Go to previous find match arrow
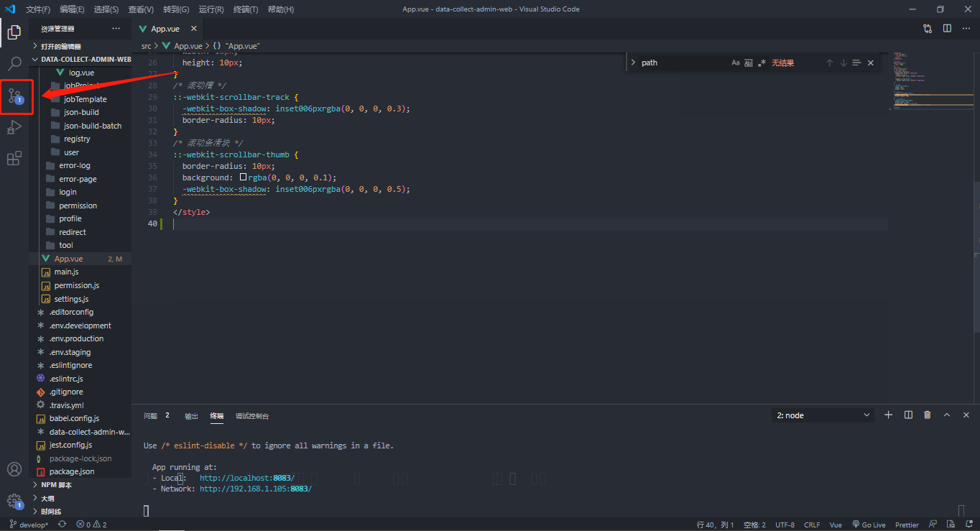 pos(829,63)
